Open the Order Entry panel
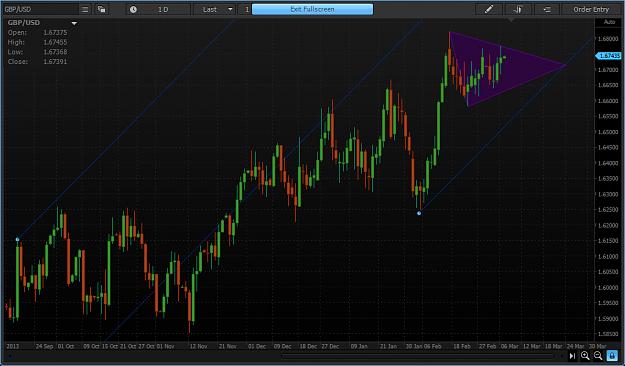This screenshot has width=625, height=366. tap(591, 9)
